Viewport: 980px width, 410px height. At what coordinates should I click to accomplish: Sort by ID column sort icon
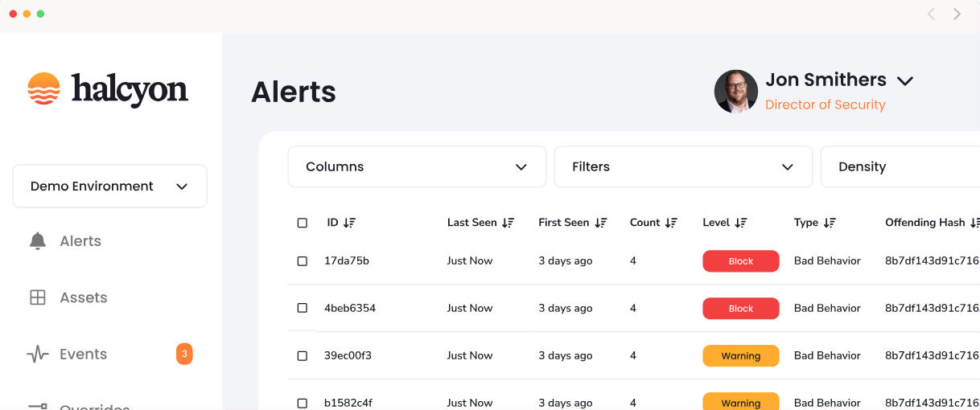[349, 223]
